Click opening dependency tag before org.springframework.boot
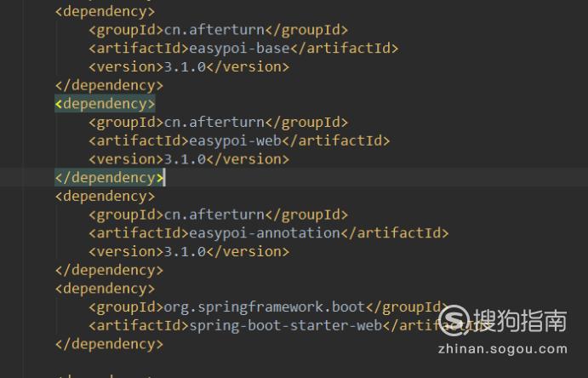 105,289
